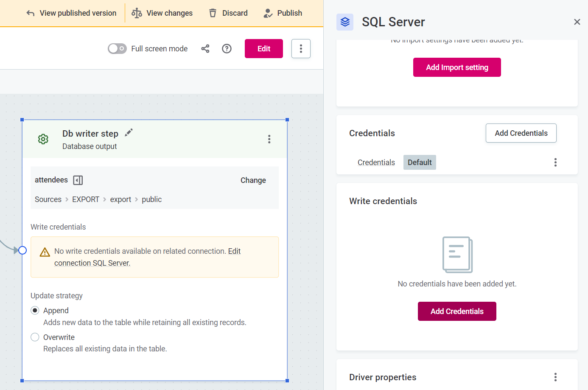Viewport: 588px width, 390px height.
Task: Click the gear icon on Db writer step
Action: click(x=43, y=139)
